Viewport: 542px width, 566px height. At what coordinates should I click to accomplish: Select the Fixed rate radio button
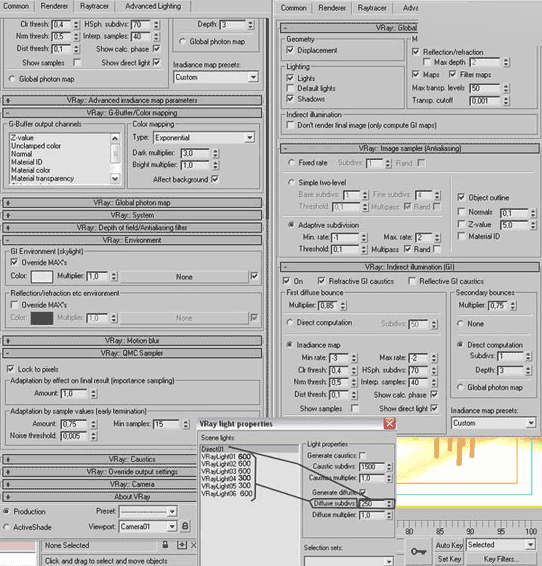pyautogui.click(x=291, y=163)
